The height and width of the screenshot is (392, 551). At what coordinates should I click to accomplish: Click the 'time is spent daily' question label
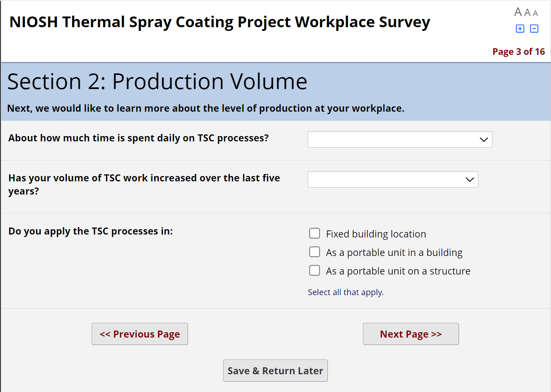point(139,138)
